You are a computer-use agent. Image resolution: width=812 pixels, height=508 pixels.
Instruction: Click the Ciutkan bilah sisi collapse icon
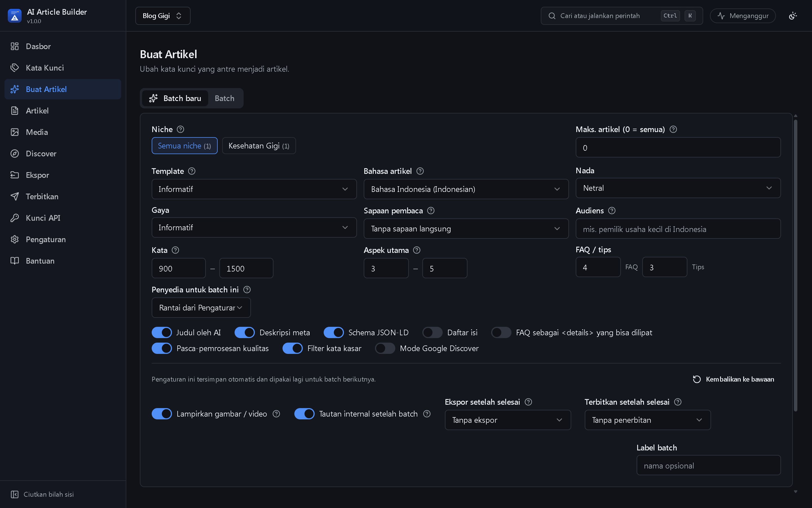14,494
